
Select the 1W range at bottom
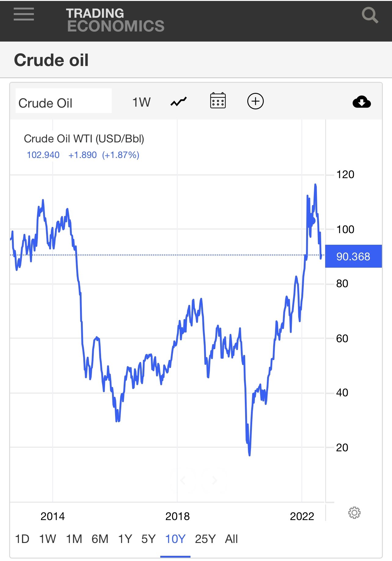click(x=48, y=539)
